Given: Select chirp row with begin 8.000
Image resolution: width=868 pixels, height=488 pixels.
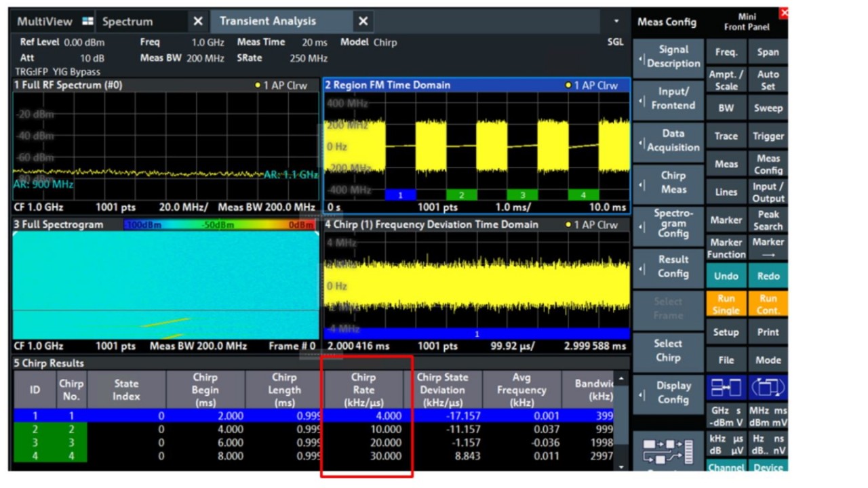Looking at the screenshot, I should (313, 456).
